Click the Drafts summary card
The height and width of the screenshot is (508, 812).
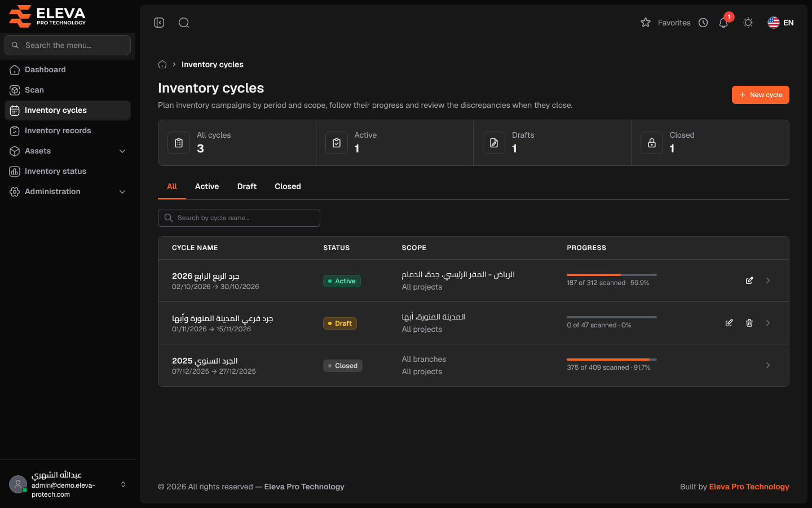pos(552,143)
